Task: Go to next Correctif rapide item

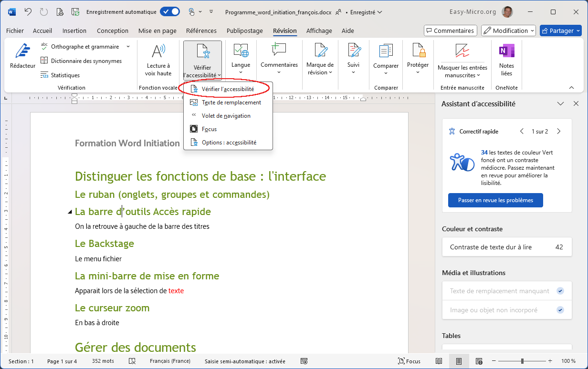Action: tap(559, 131)
